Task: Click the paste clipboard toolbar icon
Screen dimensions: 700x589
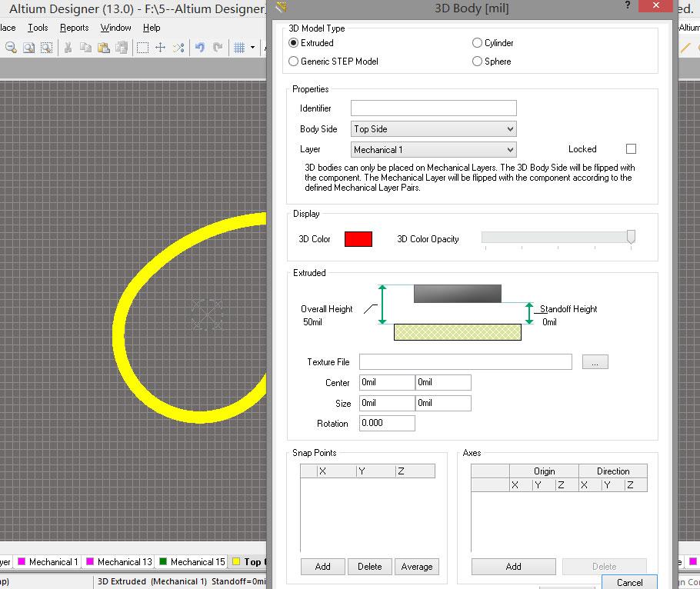Action: click(x=103, y=48)
